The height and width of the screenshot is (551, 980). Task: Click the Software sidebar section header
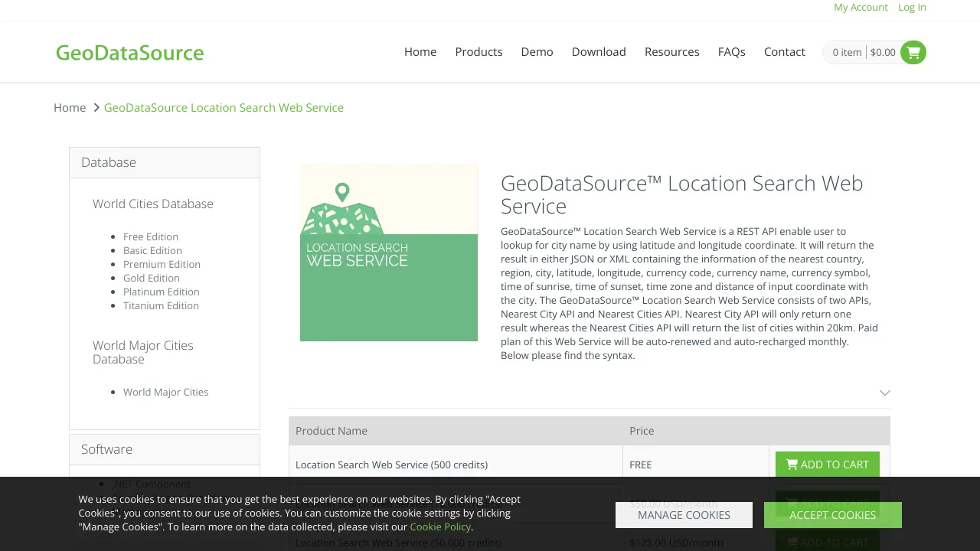click(x=165, y=449)
